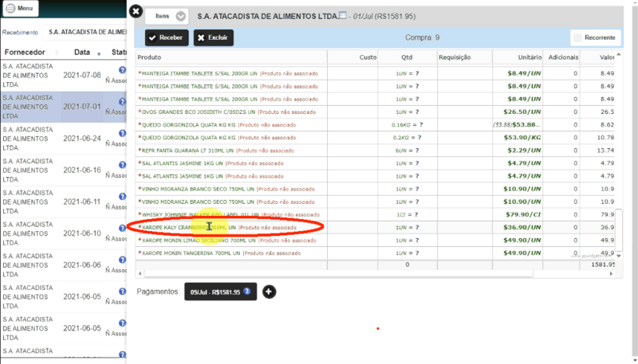Screen dimensions: 638x364
Task: Open the 09/Jul - R$1581.95 payment
Action: coord(220,292)
